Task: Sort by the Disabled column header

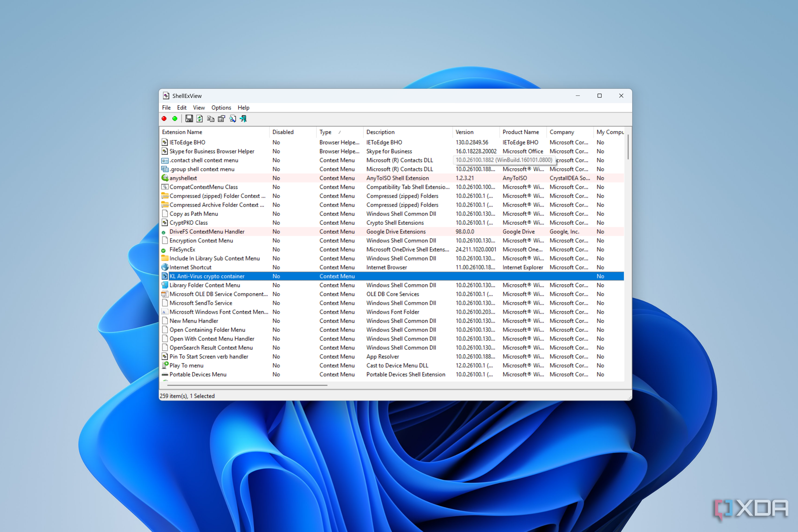Action: click(x=283, y=132)
